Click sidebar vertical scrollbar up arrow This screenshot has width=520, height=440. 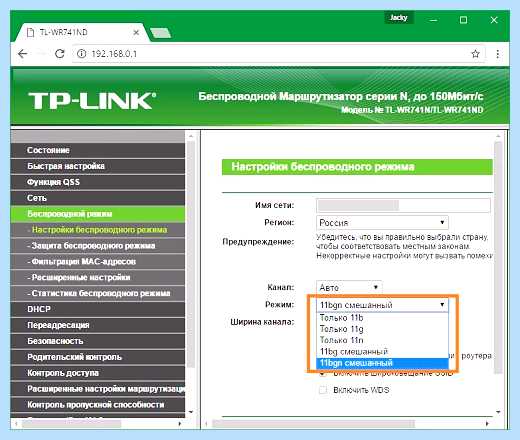coord(191,136)
